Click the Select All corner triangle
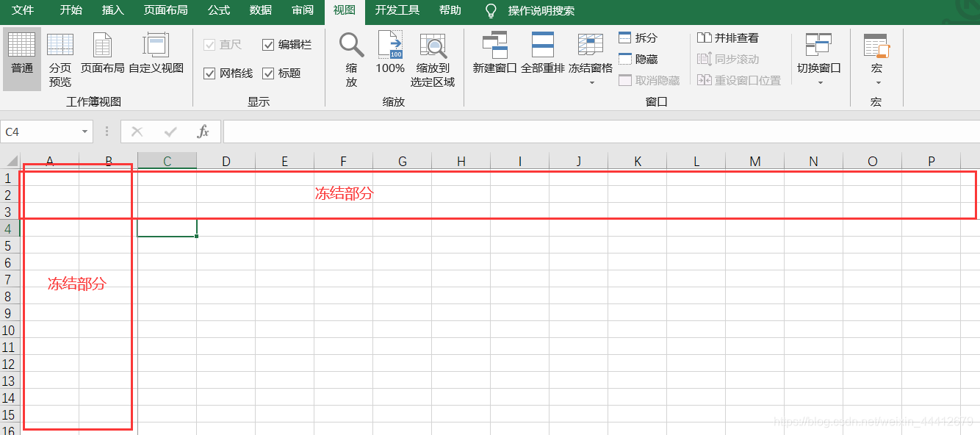980x435 pixels. pos(11,161)
